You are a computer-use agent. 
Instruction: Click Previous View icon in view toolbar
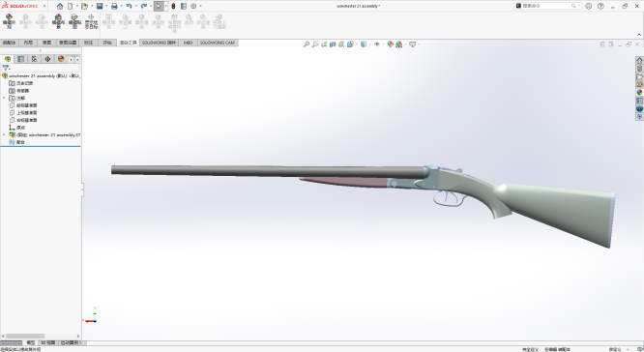point(324,44)
